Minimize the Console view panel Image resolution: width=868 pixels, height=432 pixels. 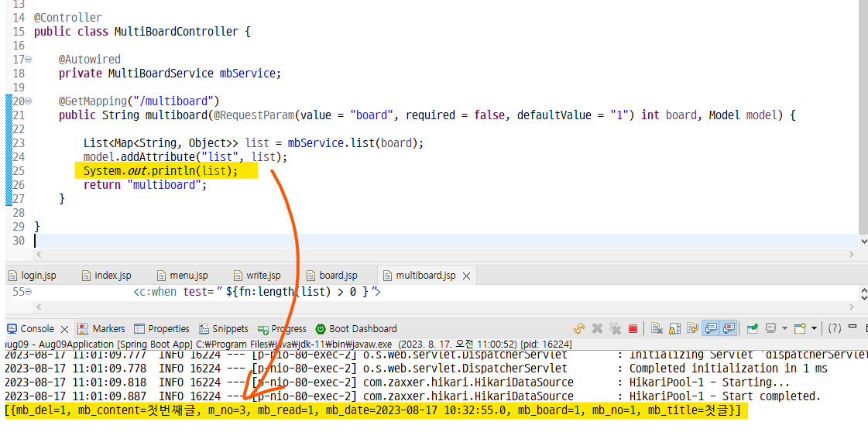(853, 326)
